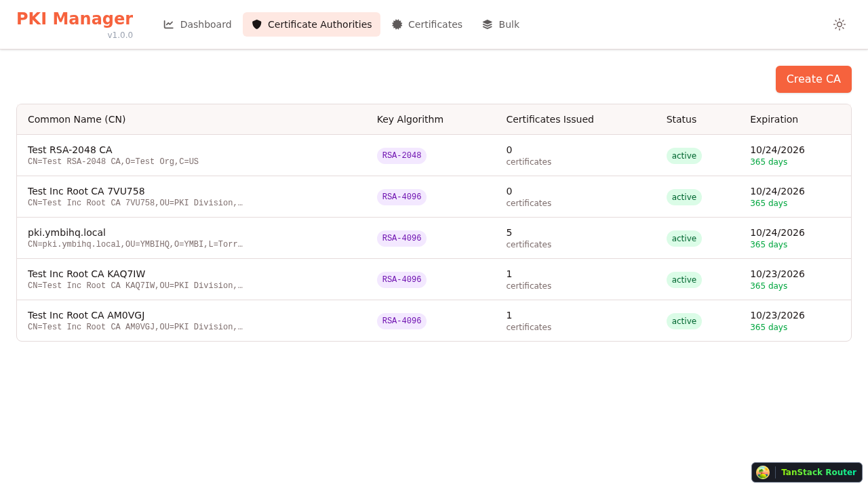Click the v1.0.0 version label

pos(120,35)
